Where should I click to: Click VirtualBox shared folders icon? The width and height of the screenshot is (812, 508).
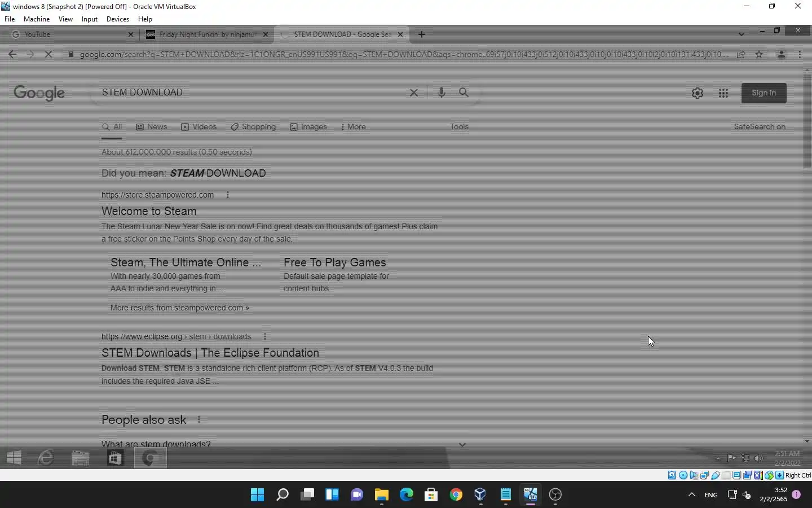726,475
